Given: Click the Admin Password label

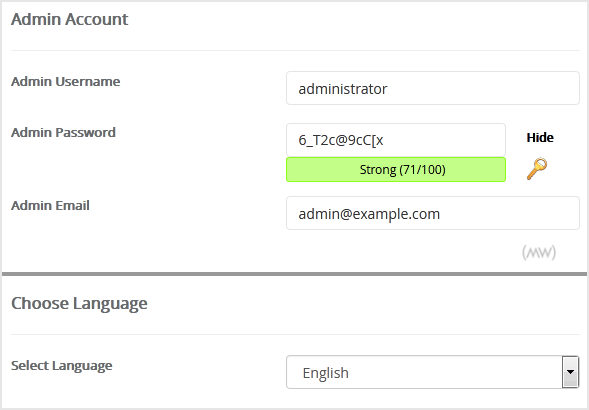Looking at the screenshot, I should click(x=63, y=133).
